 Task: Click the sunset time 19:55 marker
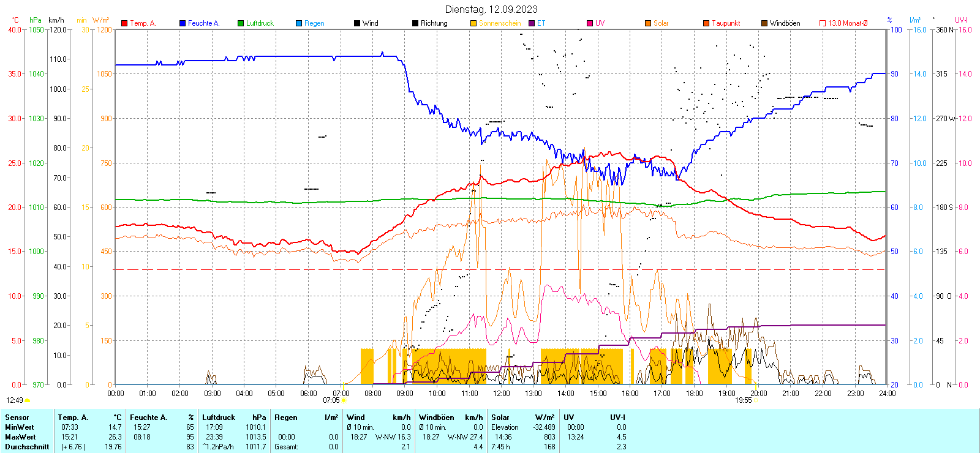coord(743,400)
